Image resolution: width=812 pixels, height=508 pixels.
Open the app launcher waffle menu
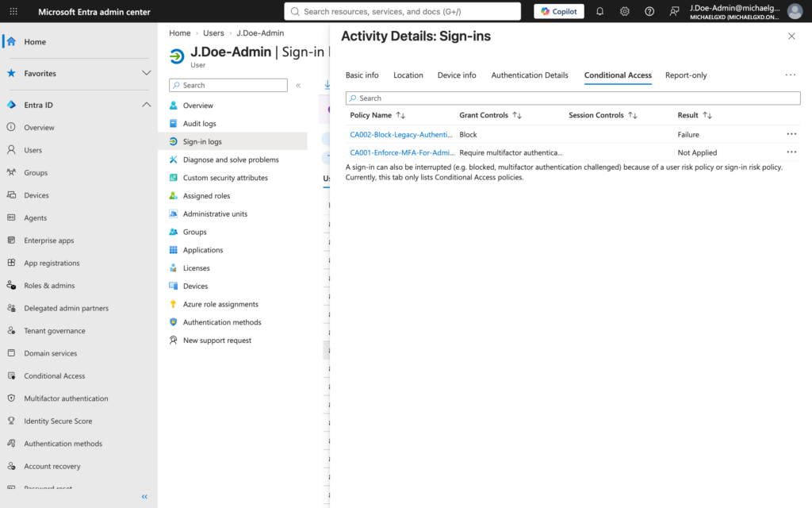(x=13, y=11)
